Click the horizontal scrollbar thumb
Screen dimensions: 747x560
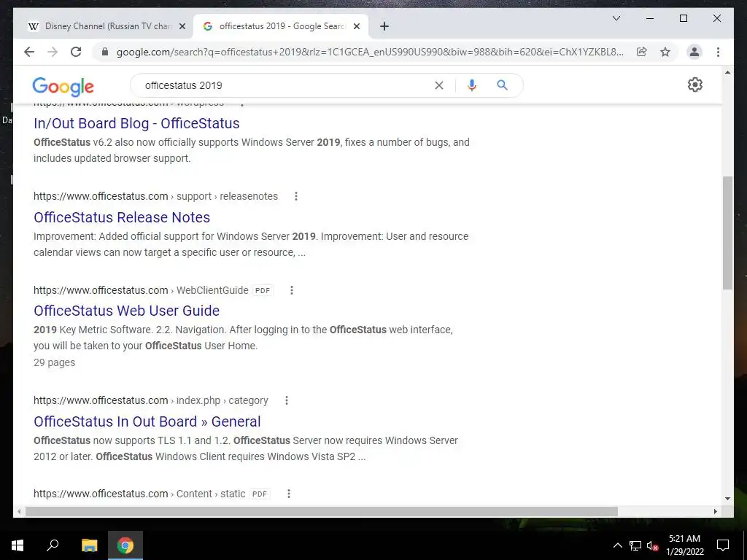322,511
